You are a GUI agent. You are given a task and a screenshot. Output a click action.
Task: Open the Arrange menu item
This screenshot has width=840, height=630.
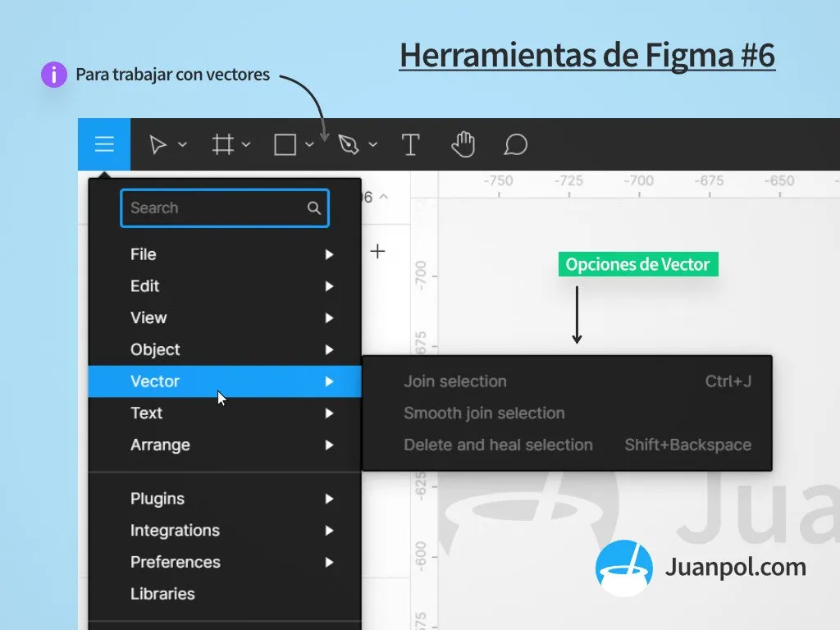(225, 445)
